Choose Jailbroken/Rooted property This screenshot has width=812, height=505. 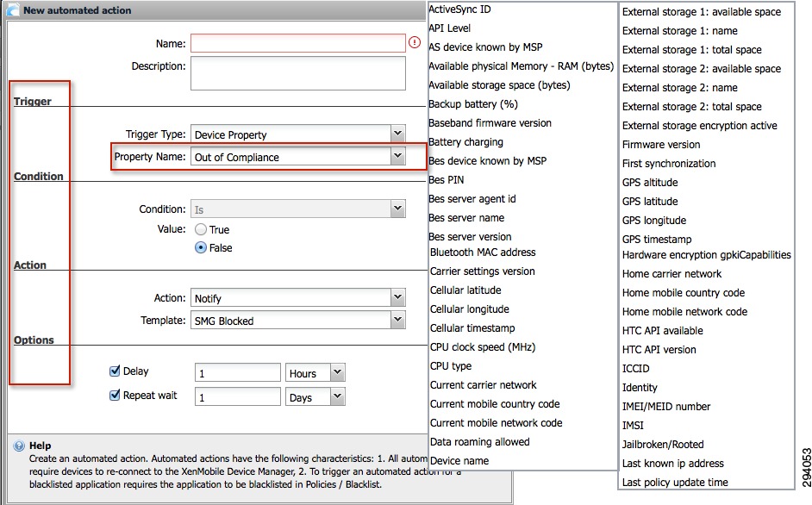(664, 445)
